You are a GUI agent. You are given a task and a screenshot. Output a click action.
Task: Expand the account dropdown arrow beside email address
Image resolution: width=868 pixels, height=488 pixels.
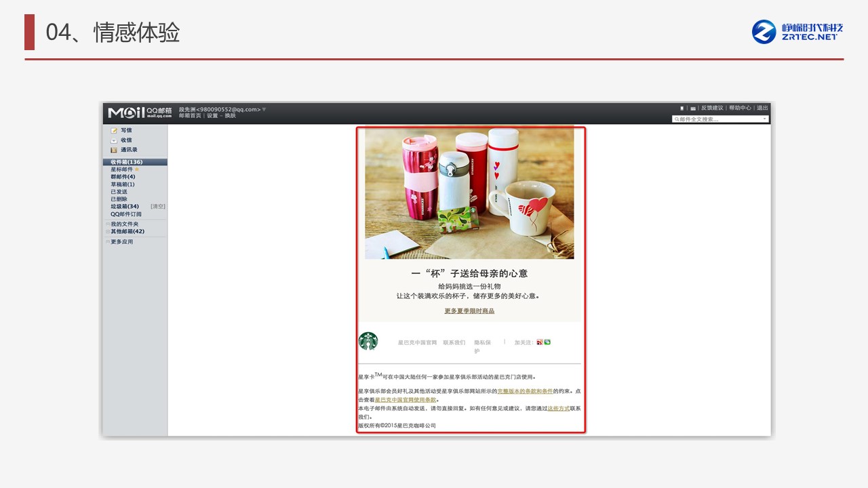click(264, 109)
